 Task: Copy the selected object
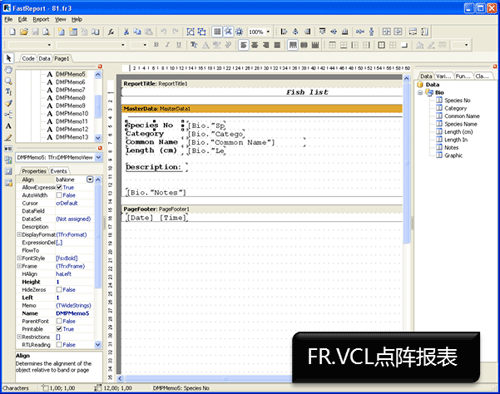137,32
